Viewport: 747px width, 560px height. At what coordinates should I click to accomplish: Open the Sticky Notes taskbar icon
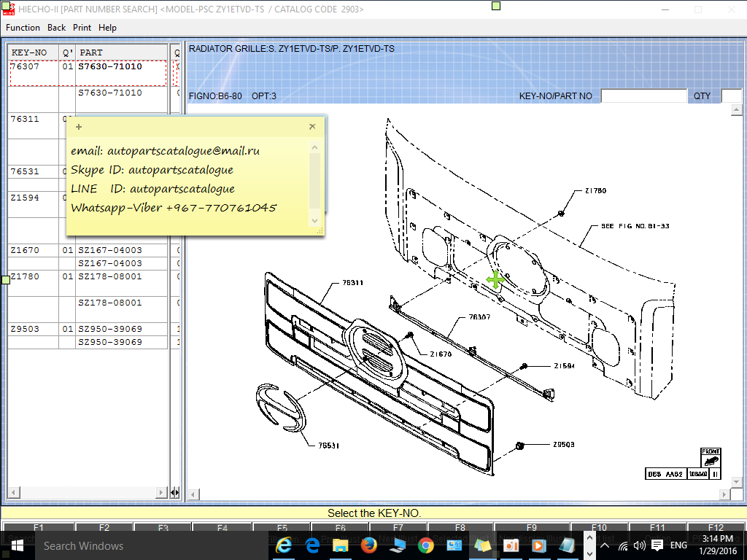click(482, 545)
